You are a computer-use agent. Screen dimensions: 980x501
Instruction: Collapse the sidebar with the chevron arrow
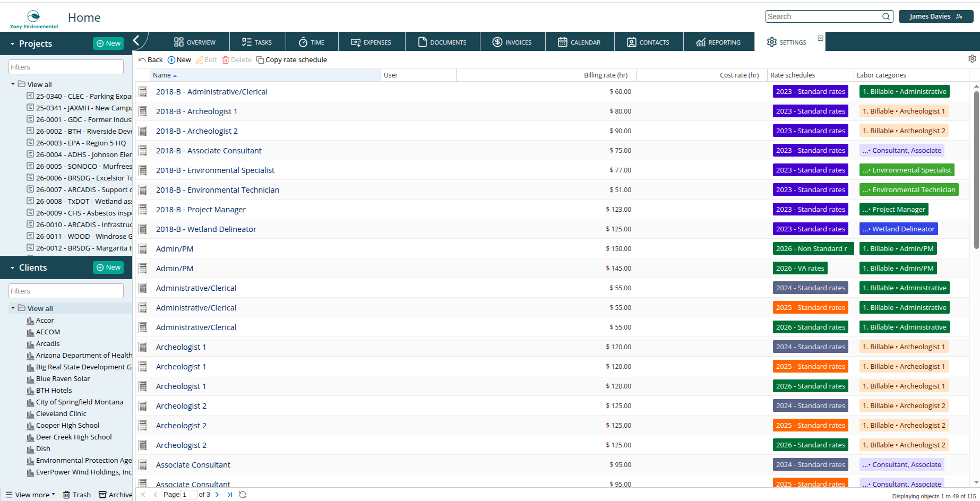(136, 40)
